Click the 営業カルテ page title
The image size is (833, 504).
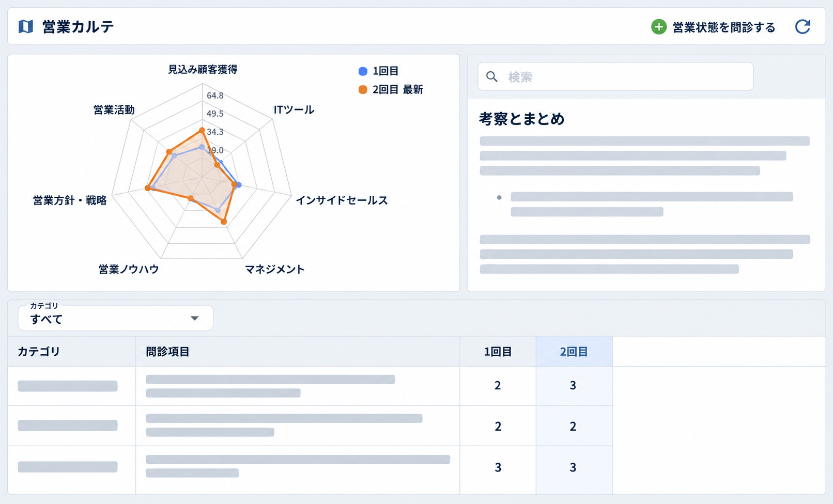coord(78,27)
